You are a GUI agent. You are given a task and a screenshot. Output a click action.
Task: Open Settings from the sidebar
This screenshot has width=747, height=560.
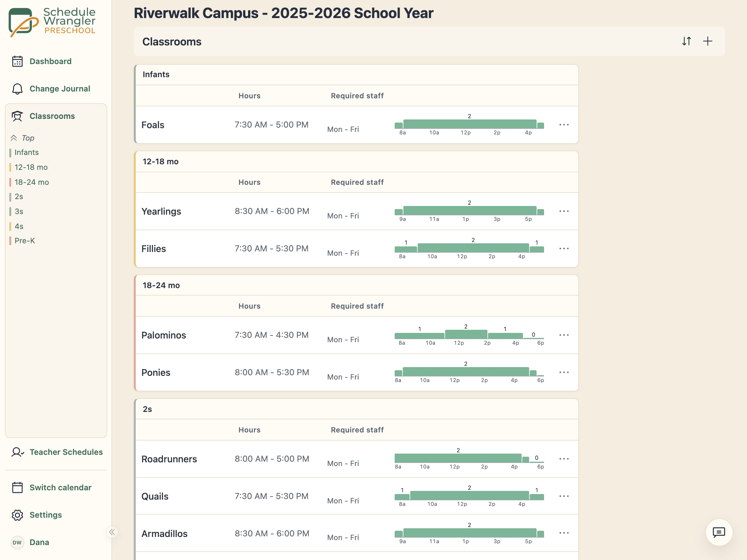pos(45,515)
